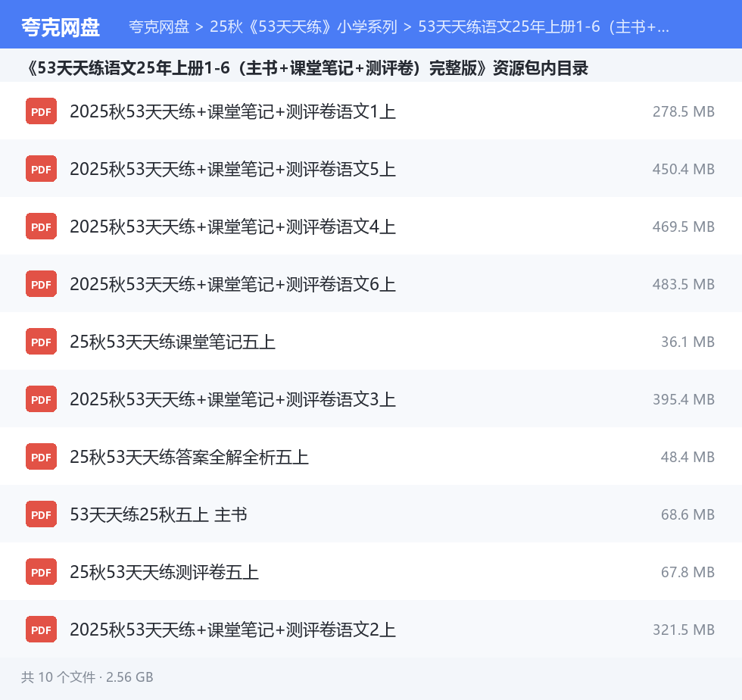Screen dimensions: 742x700
Task: Click the 共 10 个文件 · 2.56 GB summary
Action: click(87, 677)
